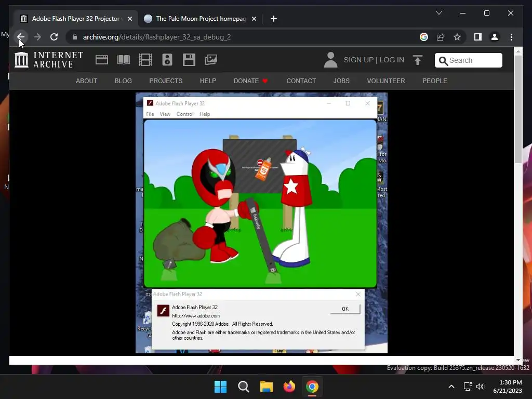Viewport: 532px width, 399px height.
Task: Open the Software floppy disk icon
Action: [x=189, y=60]
